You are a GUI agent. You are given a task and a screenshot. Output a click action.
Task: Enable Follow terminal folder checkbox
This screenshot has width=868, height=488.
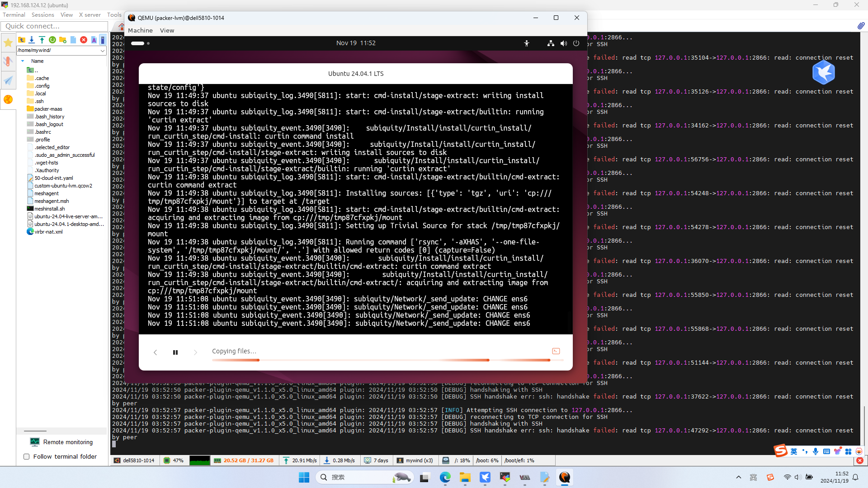(x=27, y=457)
